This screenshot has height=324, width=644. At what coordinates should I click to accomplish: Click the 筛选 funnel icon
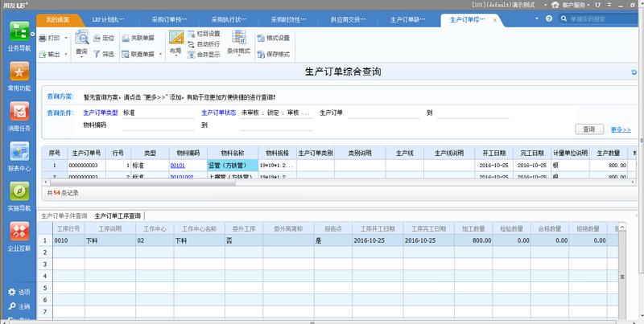(x=97, y=54)
